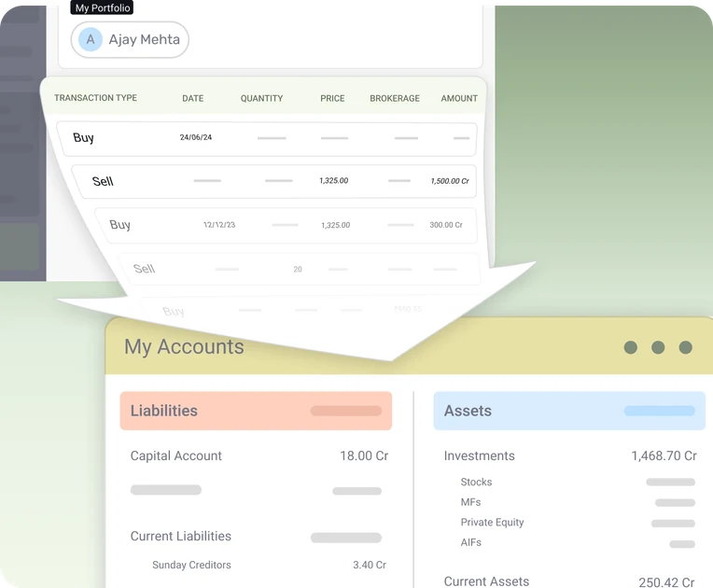Screen dimensions: 713x588
Task: Open the MFs sub-item
Action: pos(470,502)
